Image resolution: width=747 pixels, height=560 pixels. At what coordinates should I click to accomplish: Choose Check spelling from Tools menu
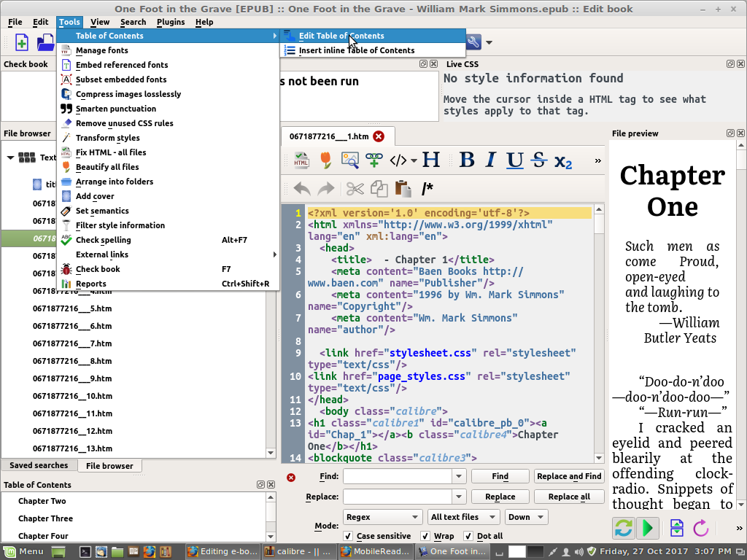pyautogui.click(x=103, y=240)
